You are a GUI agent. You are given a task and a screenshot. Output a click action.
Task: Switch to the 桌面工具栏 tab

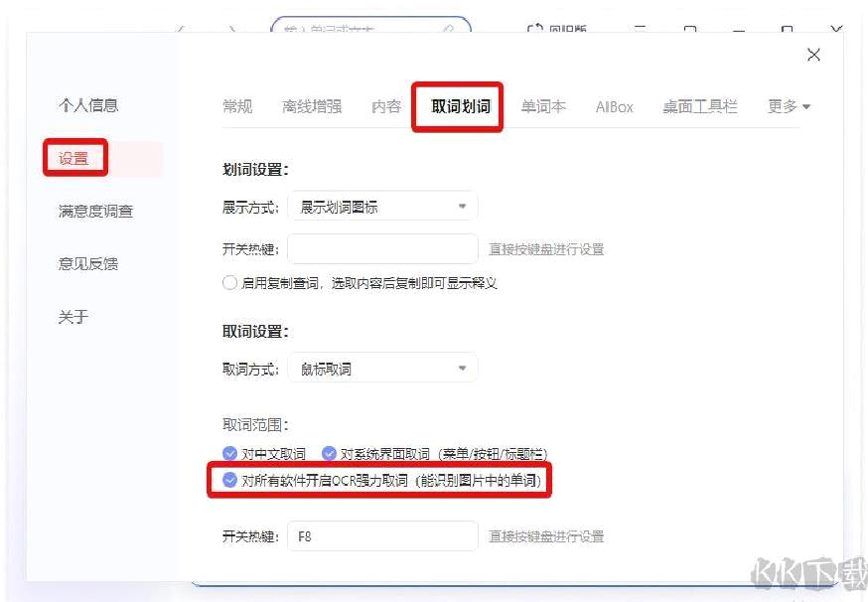[700, 106]
